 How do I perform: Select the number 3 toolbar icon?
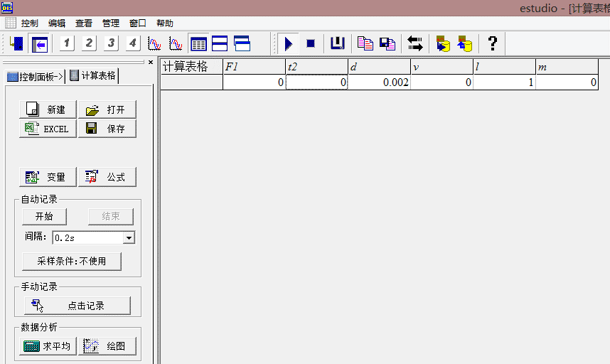111,44
